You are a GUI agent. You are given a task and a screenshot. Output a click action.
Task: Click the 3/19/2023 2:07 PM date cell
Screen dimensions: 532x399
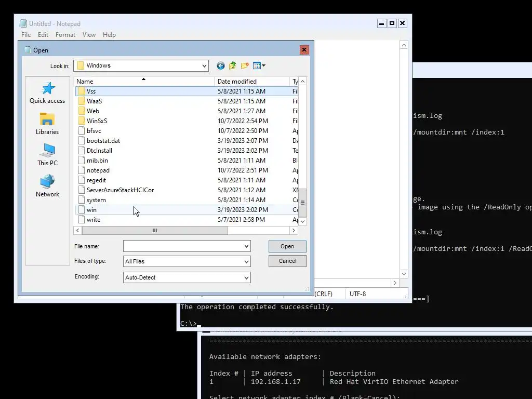pos(243,140)
